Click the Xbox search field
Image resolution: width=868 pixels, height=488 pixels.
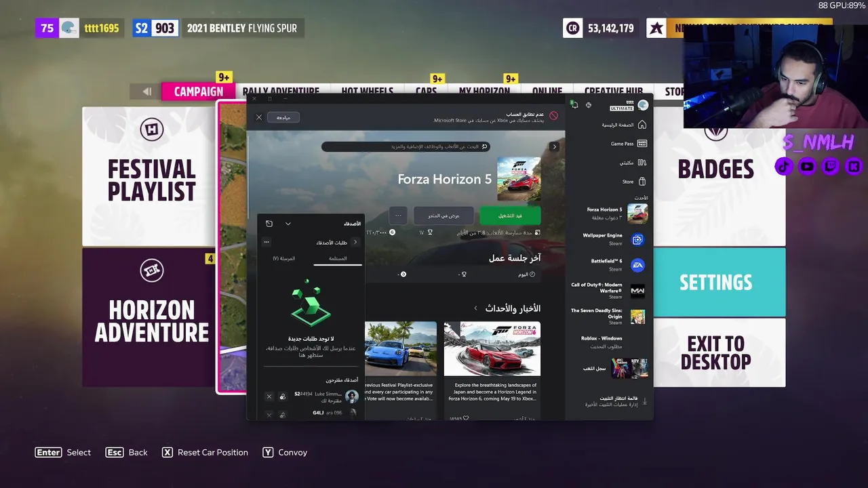(406, 146)
